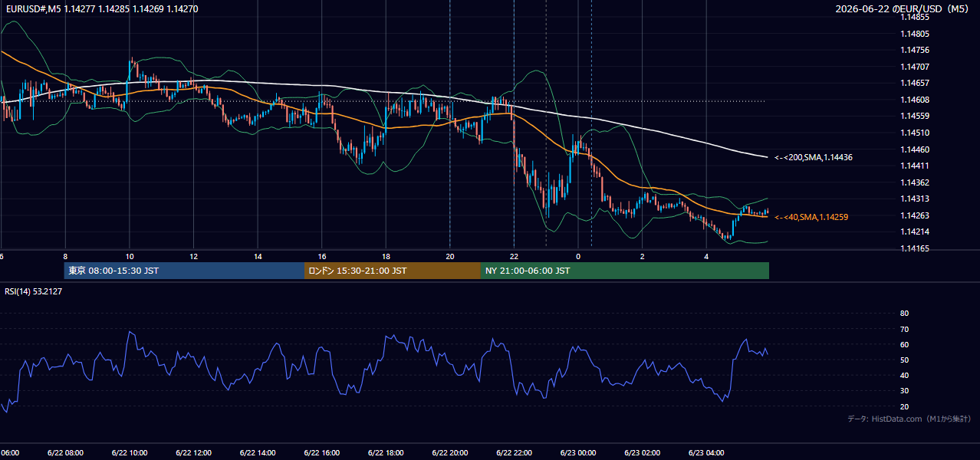The width and height of the screenshot is (980, 460).
Task: Click the RSI(14) 53.2127 indicator label
Action: click(x=33, y=291)
